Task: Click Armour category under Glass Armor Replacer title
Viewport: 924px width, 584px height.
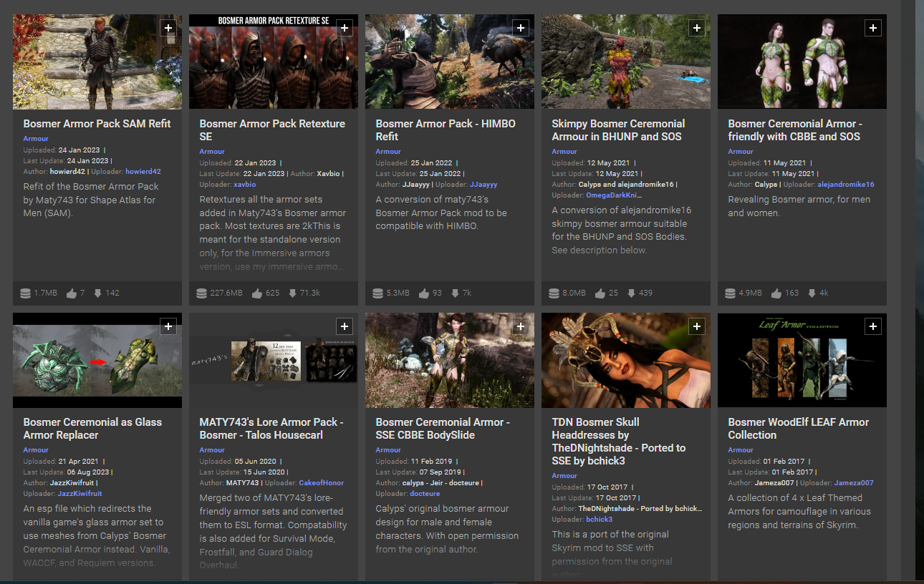Action: [x=36, y=450]
